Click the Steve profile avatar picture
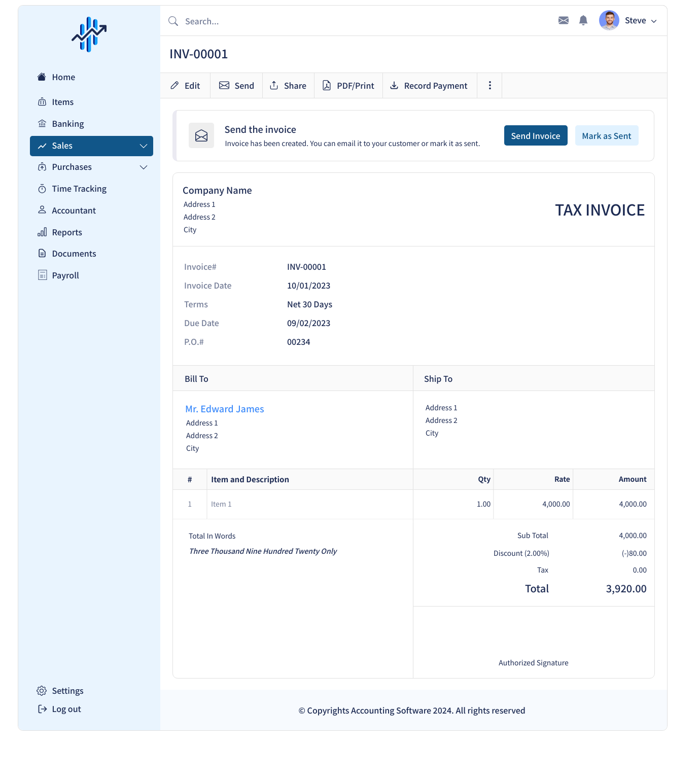Screen dimensions: 700x781 [x=609, y=20]
